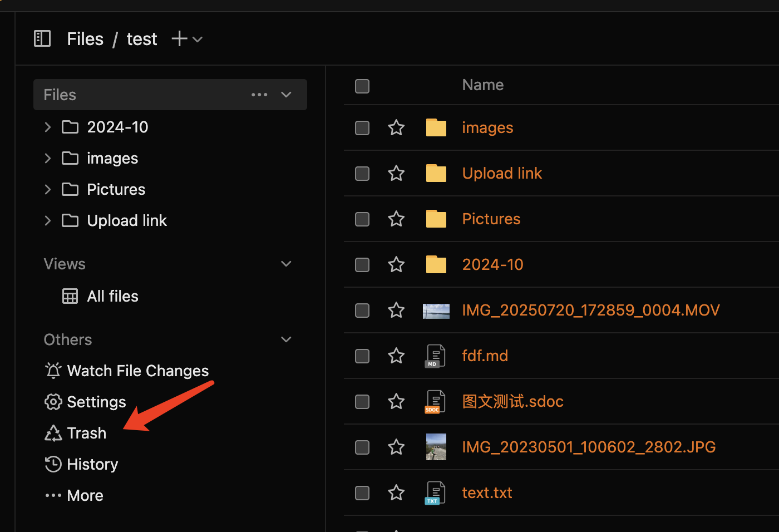
Task: Click More in the Others section
Action: coord(85,495)
